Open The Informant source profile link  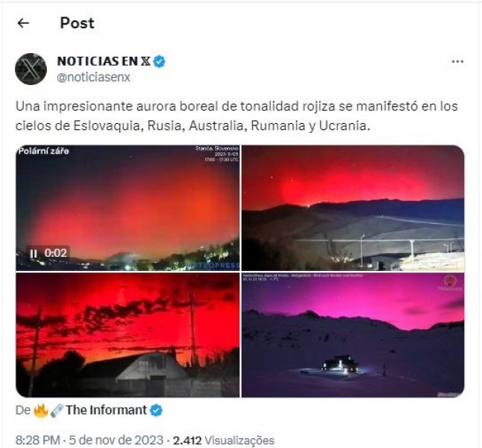tap(107, 410)
